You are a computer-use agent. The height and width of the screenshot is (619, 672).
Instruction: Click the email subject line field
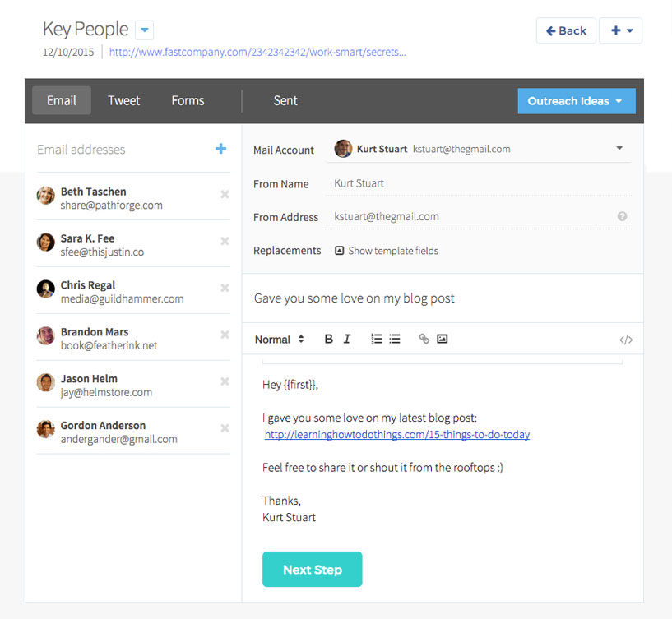pos(442,298)
